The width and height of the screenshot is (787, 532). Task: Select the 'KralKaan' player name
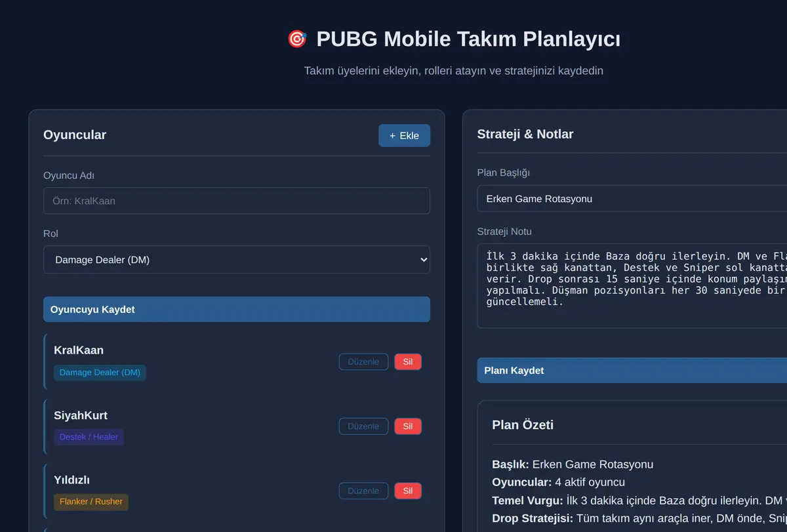coord(79,350)
